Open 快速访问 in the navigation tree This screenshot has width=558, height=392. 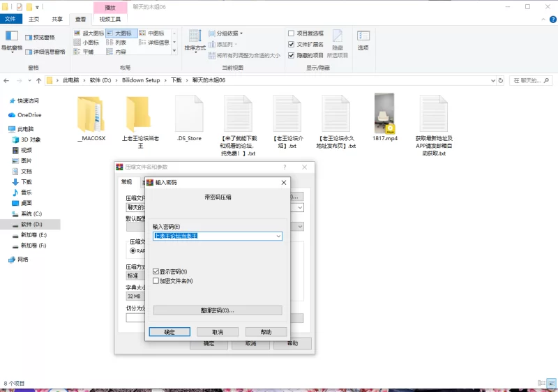pos(28,100)
